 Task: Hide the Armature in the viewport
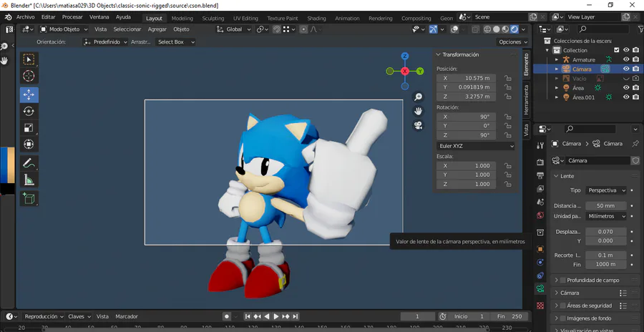626,59
